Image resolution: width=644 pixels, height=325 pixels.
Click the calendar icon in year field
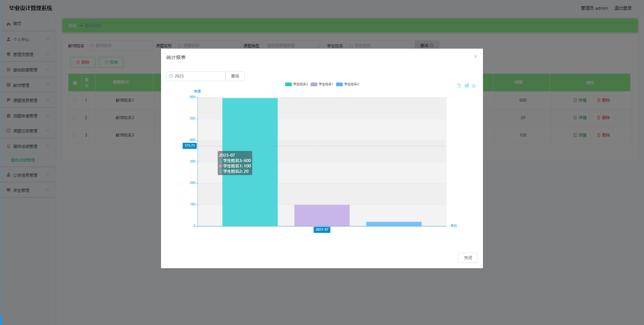click(x=171, y=76)
